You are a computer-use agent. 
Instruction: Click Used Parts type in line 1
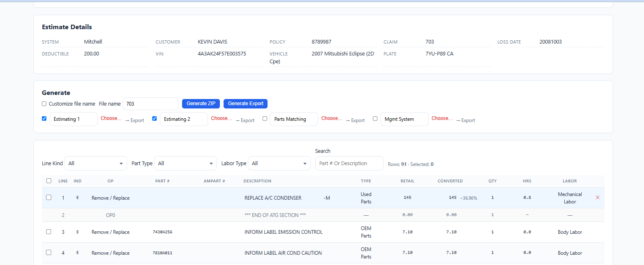366,198
